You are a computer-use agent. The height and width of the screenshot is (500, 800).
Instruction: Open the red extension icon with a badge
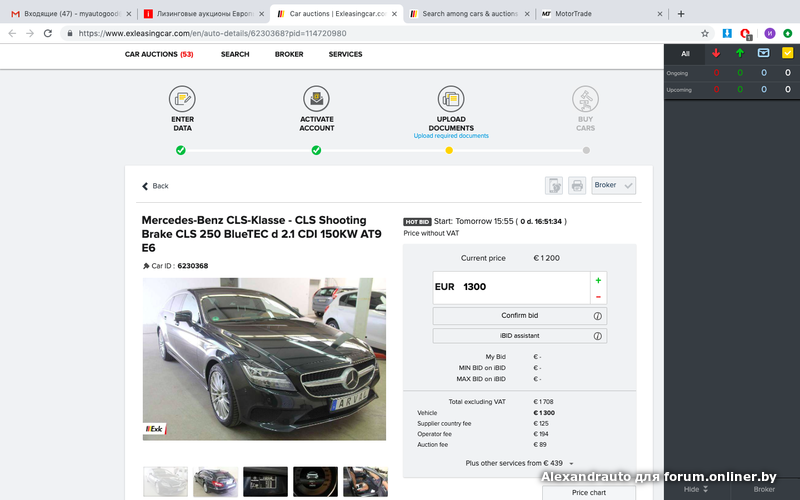[x=745, y=34]
